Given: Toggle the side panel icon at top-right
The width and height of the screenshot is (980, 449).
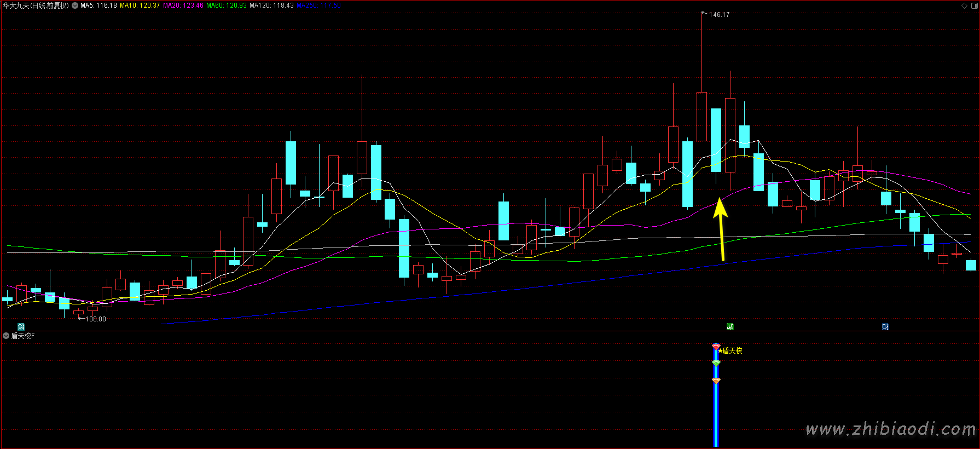Looking at the screenshot, I should tap(974, 5).
